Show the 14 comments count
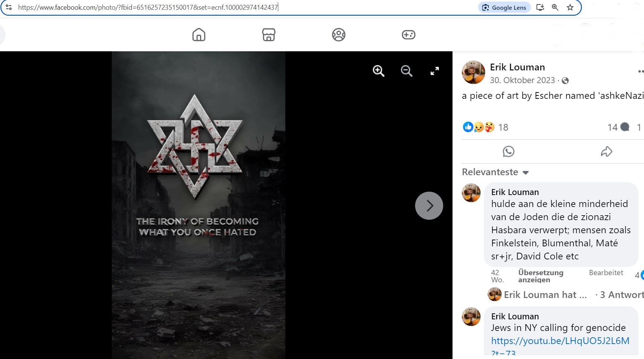The image size is (644, 359). (x=618, y=127)
